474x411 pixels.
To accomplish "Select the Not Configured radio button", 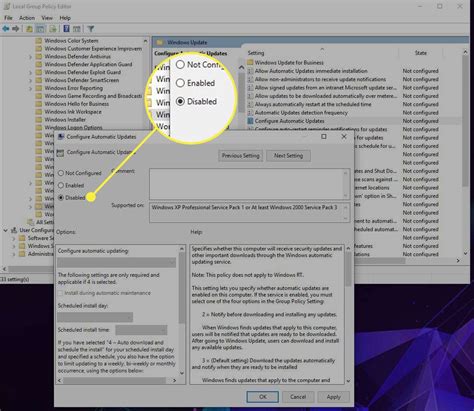I will [61, 173].
